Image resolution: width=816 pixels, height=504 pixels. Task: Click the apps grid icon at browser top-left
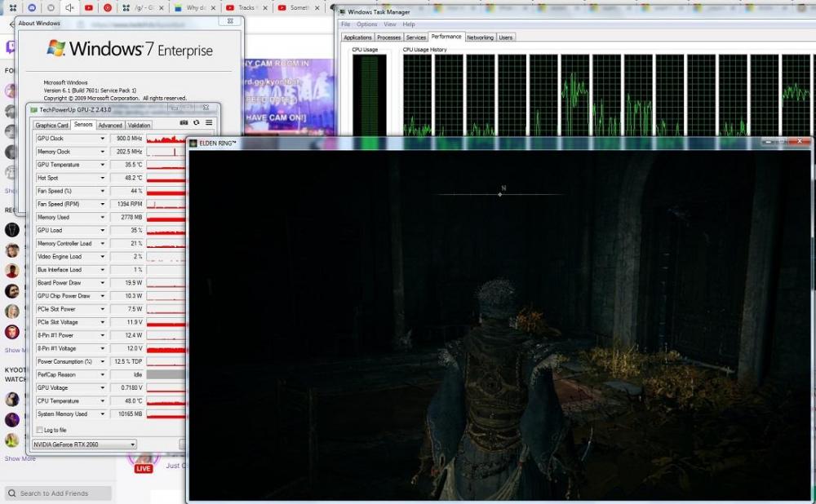(x=12, y=7)
